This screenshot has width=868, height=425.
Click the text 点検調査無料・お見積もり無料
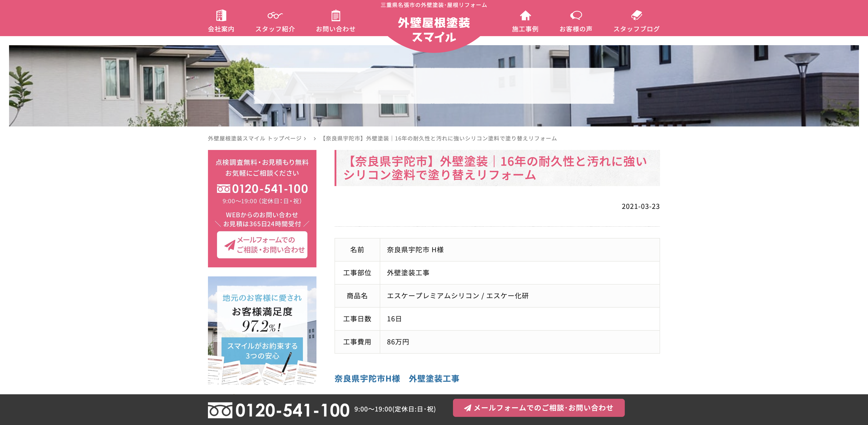[x=262, y=163]
